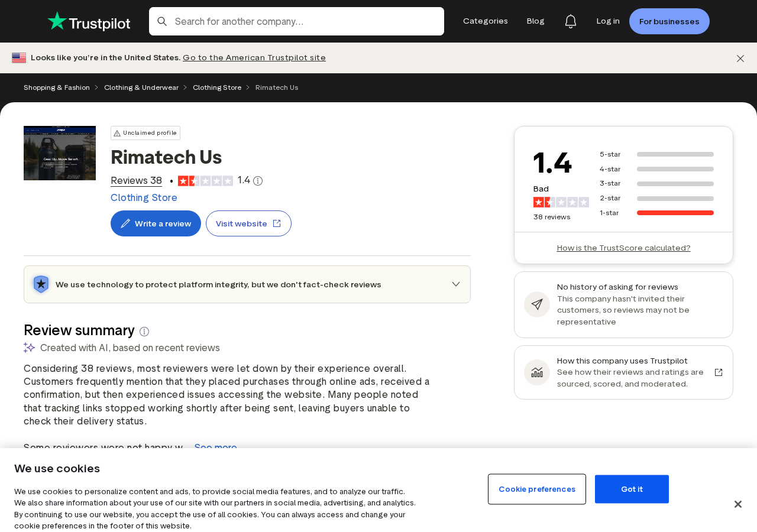Image resolution: width=757 pixels, height=532 pixels.
Task: Click For businesses button
Action: [669, 21]
